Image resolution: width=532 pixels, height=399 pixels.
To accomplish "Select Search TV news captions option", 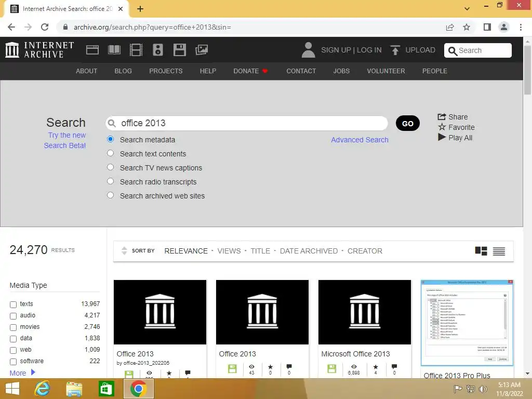I will tap(110, 167).
